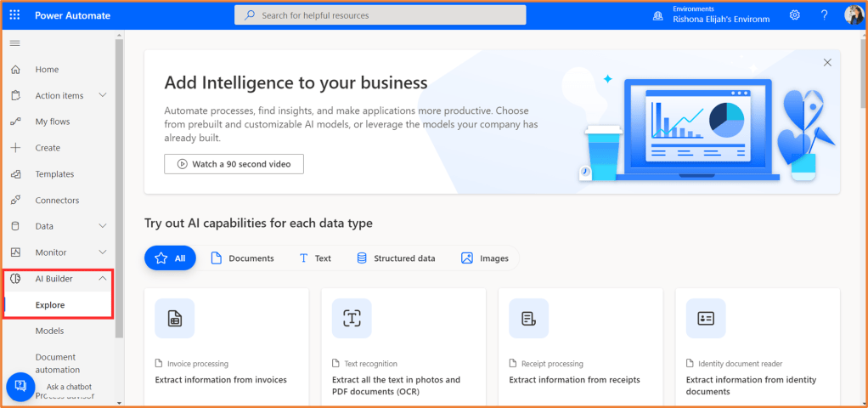Click the Invoice processing card icon
This screenshot has width=868, height=408.
174,319
